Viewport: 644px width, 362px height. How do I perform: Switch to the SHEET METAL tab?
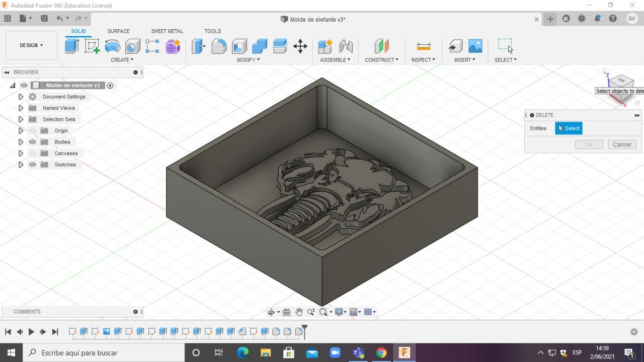click(x=167, y=31)
